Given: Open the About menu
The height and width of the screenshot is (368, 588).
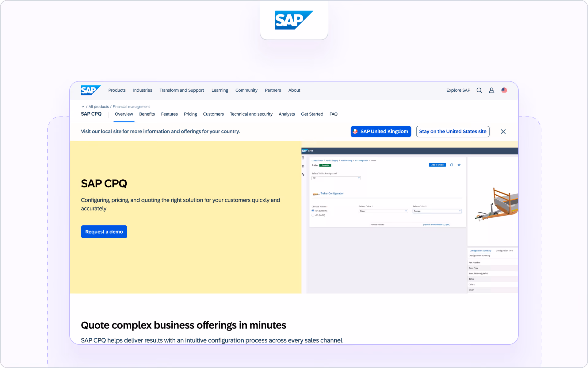Looking at the screenshot, I should (294, 90).
